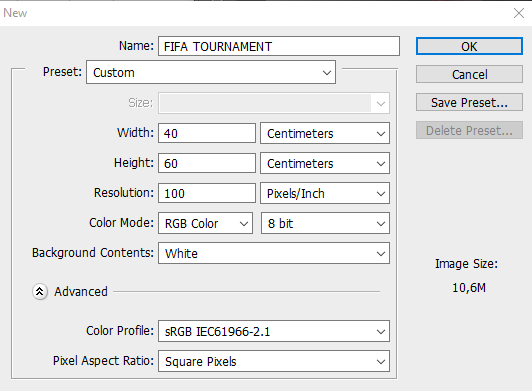The height and width of the screenshot is (391, 532).
Task: Click the Pixel Aspect Ratio label
Action: click(103, 361)
